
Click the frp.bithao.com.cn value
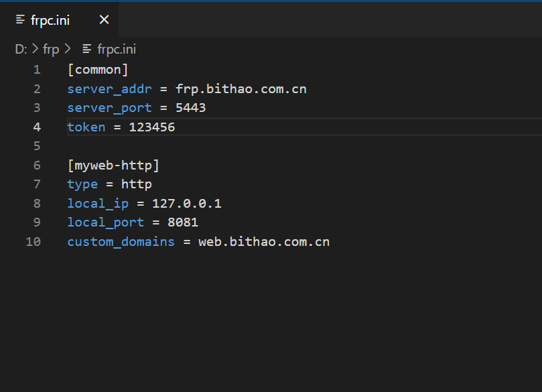coord(241,89)
